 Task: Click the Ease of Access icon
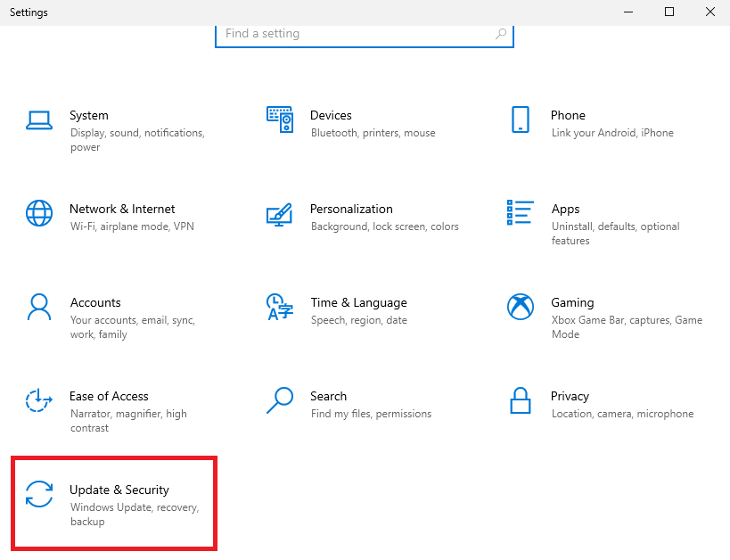39,400
